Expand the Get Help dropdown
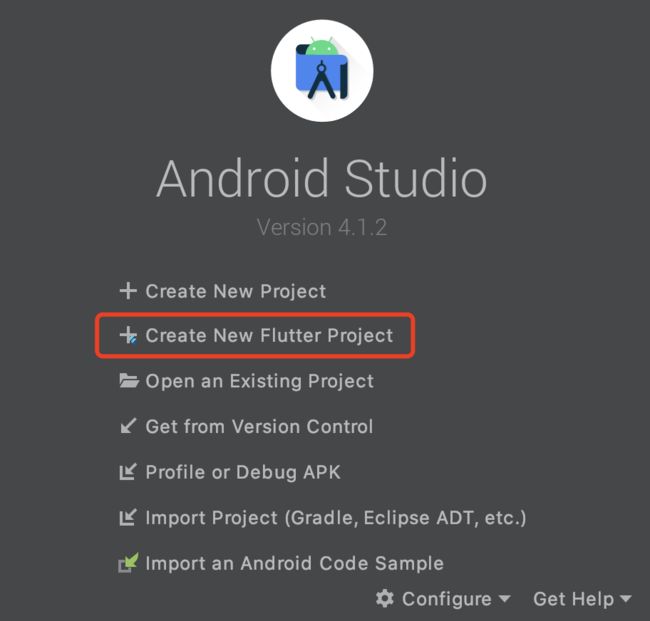 coord(582,599)
